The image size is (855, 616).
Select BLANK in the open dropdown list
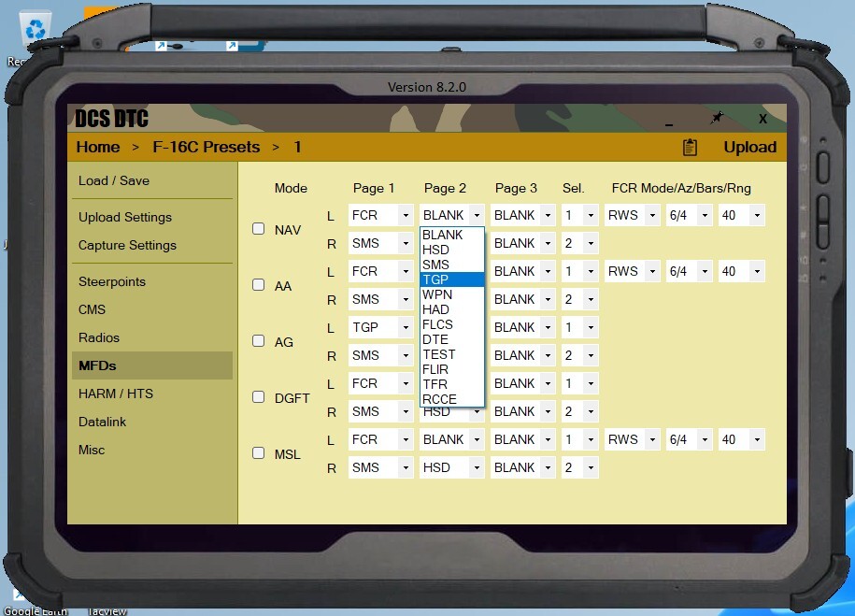click(x=452, y=235)
